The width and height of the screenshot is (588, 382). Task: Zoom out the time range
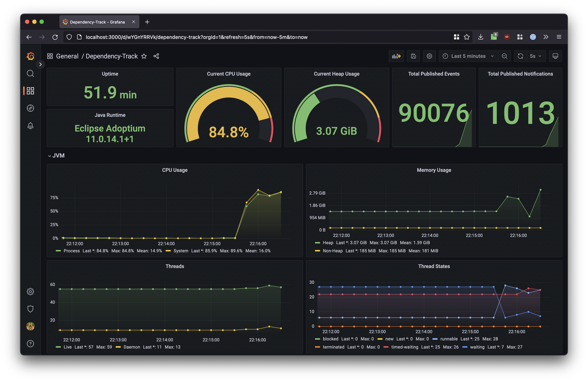[505, 56]
